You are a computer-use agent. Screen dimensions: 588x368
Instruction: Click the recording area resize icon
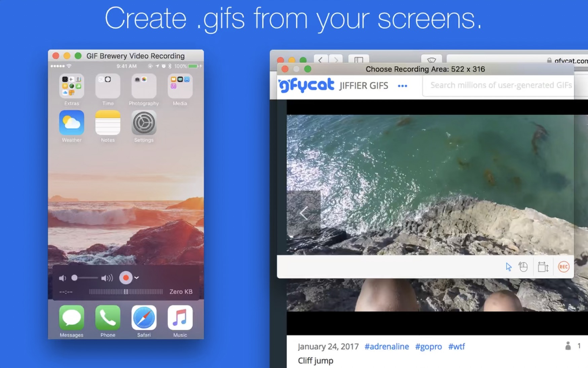[543, 267]
